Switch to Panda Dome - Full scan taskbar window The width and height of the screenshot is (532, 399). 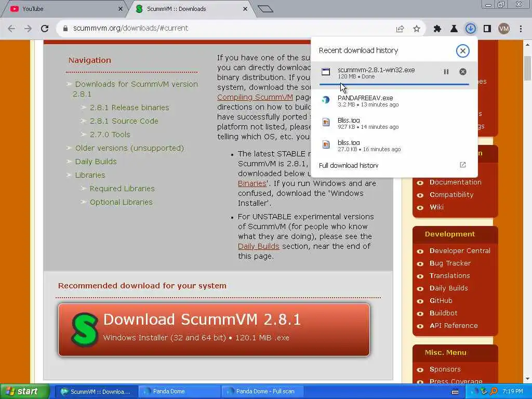[x=262, y=392]
